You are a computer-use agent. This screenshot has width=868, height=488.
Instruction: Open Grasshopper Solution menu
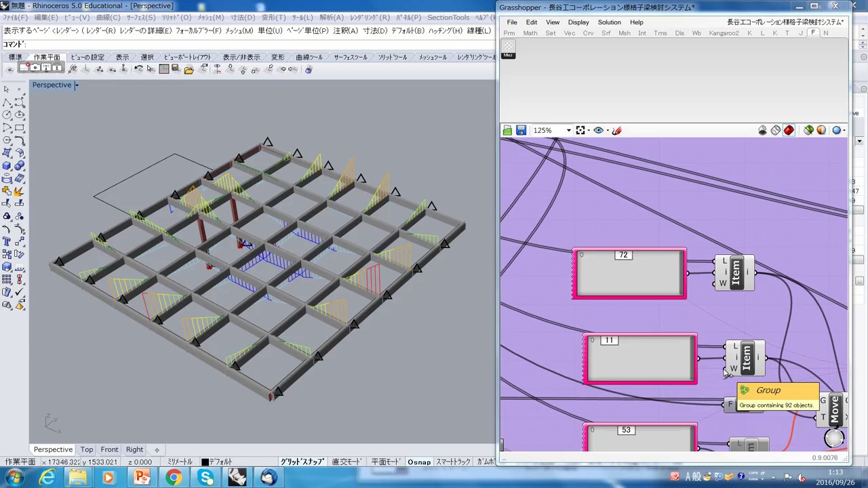coord(609,22)
